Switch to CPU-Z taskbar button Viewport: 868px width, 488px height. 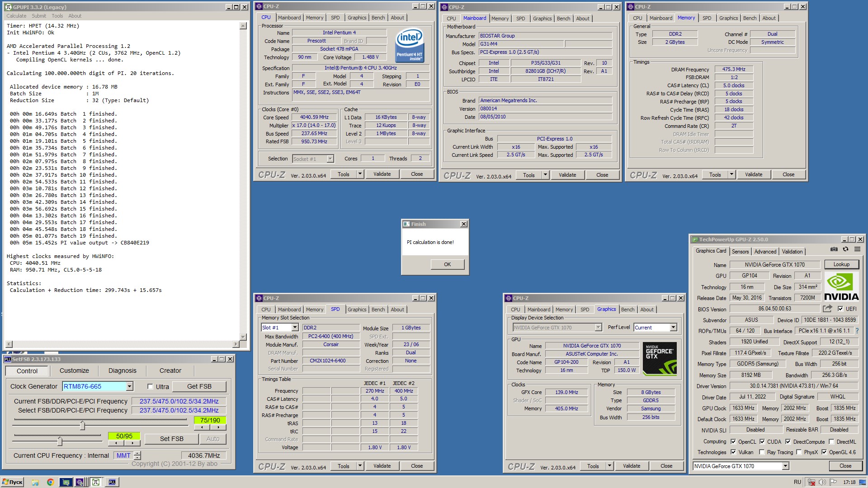[80, 482]
